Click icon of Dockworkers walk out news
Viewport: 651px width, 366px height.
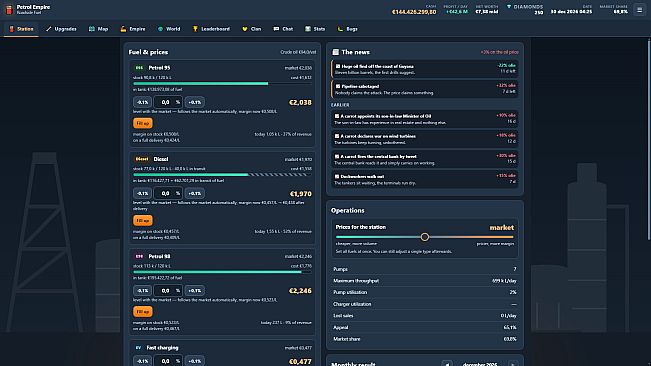(x=337, y=176)
